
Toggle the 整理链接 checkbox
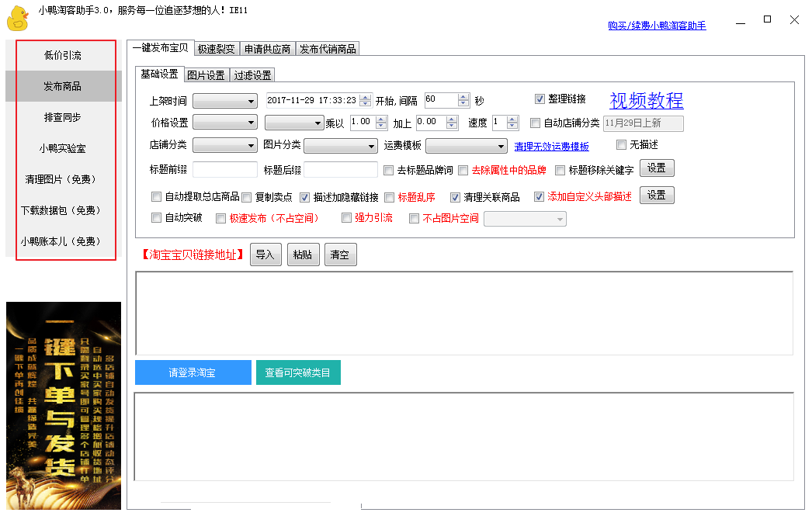pos(540,99)
